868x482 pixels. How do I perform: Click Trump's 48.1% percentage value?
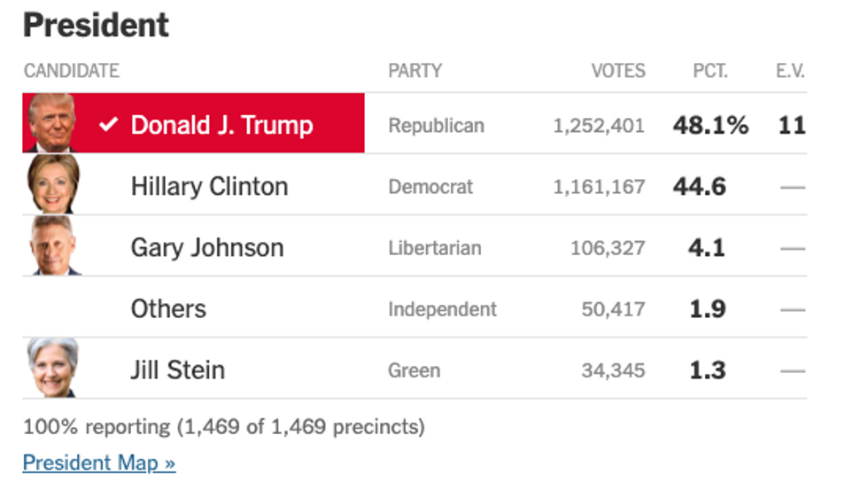[710, 125]
